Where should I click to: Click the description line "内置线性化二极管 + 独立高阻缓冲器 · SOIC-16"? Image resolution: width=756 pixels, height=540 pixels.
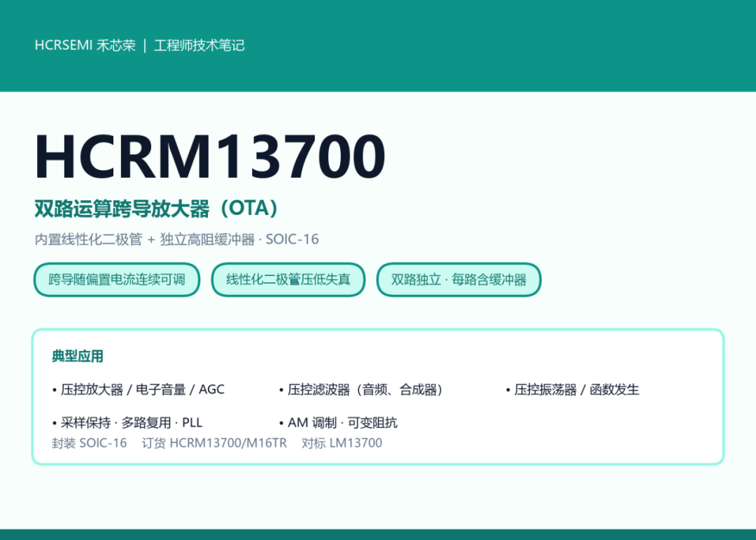tap(176, 240)
